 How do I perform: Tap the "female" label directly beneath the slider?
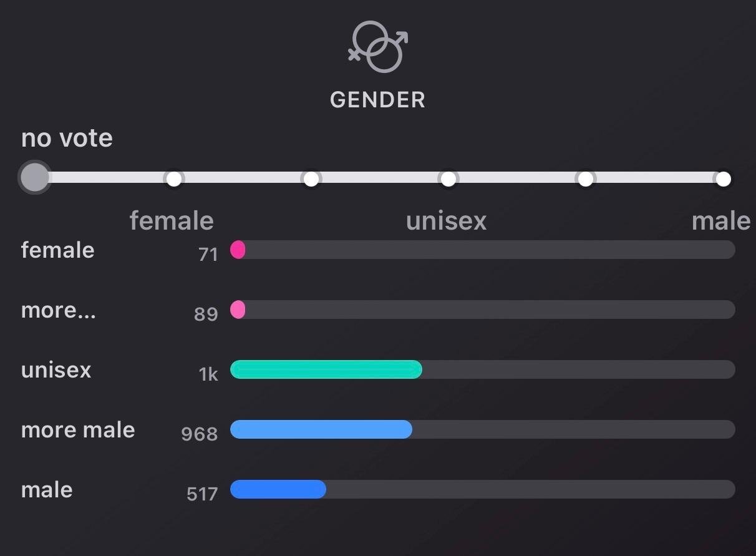172,221
